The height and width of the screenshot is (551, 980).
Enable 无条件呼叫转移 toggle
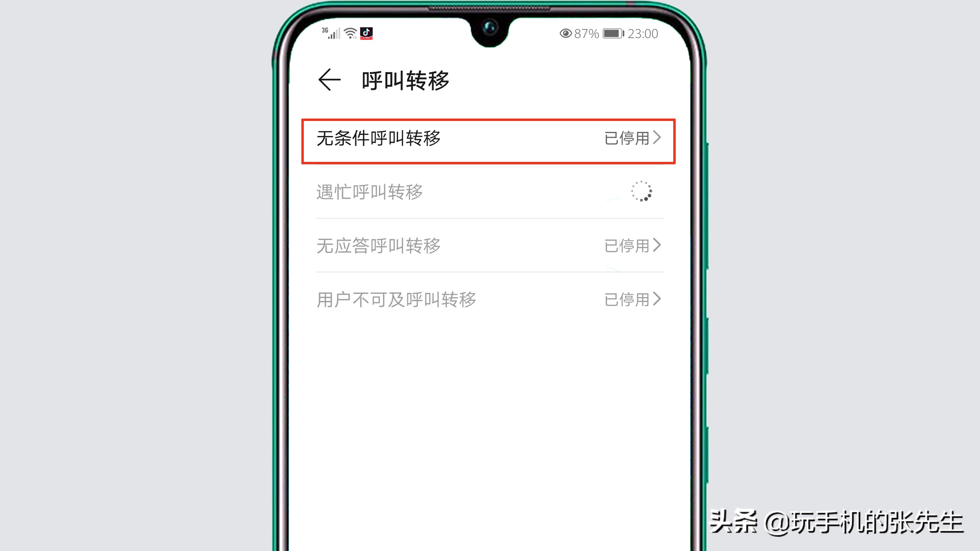pyautogui.click(x=489, y=138)
